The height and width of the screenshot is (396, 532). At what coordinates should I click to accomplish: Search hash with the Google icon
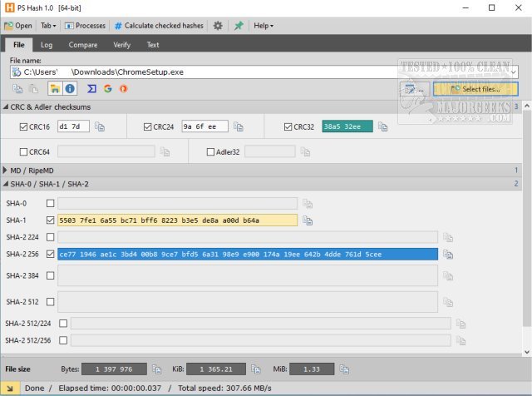108,89
